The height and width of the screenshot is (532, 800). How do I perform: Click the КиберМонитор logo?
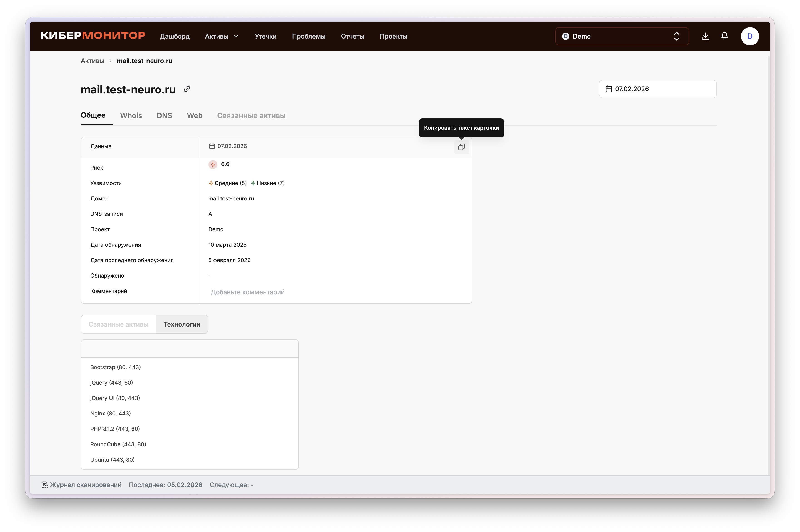pyautogui.click(x=93, y=36)
